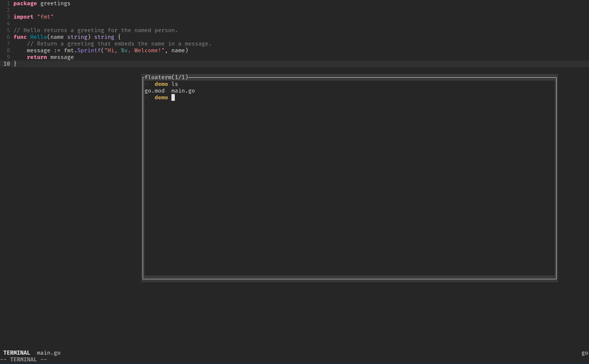Click "main.go" in the floaterm ls output

pyautogui.click(x=183, y=91)
